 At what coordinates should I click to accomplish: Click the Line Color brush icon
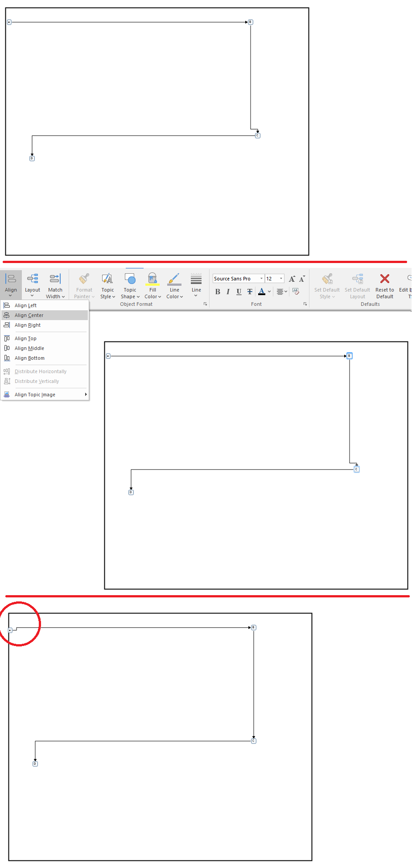click(174, 280)
